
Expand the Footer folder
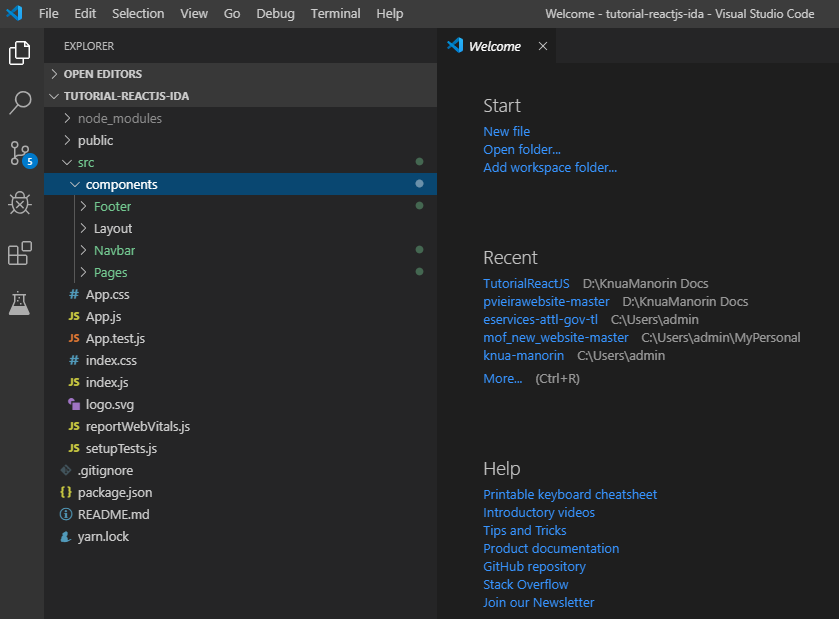pyautogui.click(x=240, y=206)
